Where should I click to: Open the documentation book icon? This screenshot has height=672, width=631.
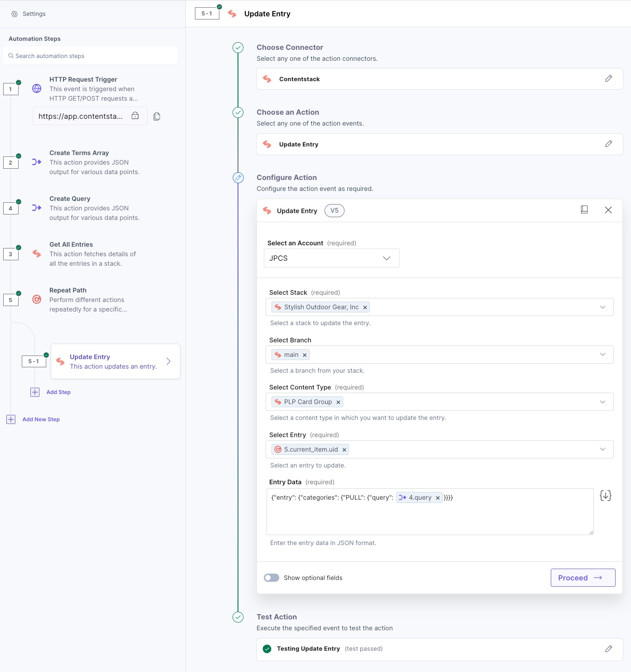click(584, 210)
